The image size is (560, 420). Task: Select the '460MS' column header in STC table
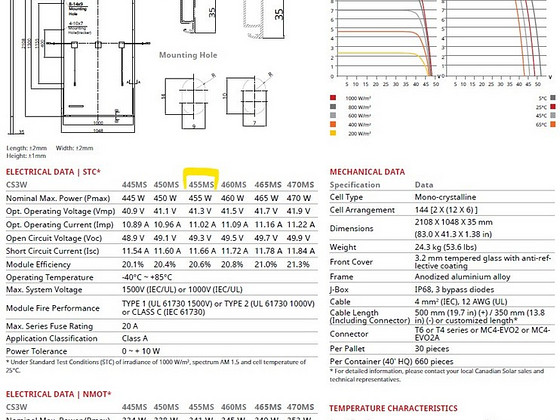[x=234, y=185]
